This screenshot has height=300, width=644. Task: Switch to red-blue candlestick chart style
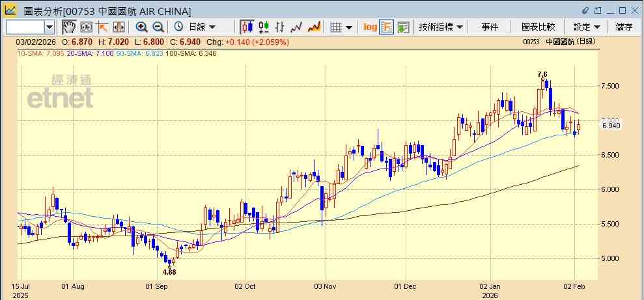tap(247, 27)
